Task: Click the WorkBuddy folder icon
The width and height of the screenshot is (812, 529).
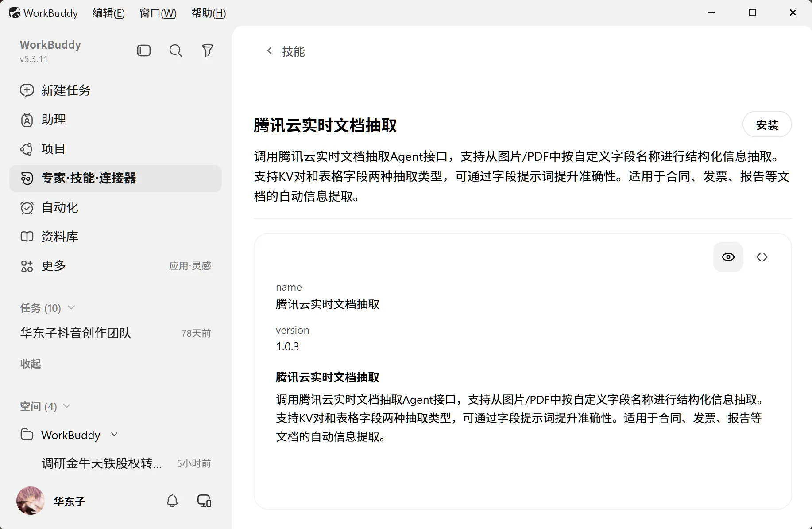Action: click(27, 434)
